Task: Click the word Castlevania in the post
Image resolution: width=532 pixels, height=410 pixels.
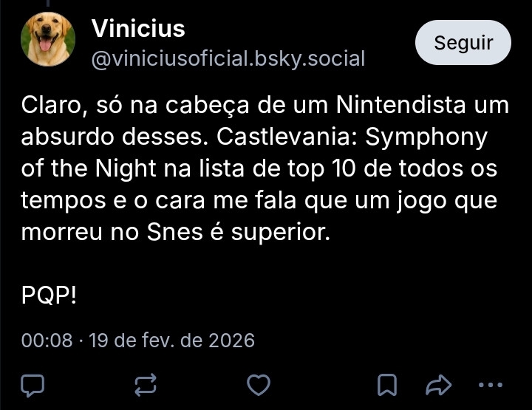Action: tap(303, 137)
